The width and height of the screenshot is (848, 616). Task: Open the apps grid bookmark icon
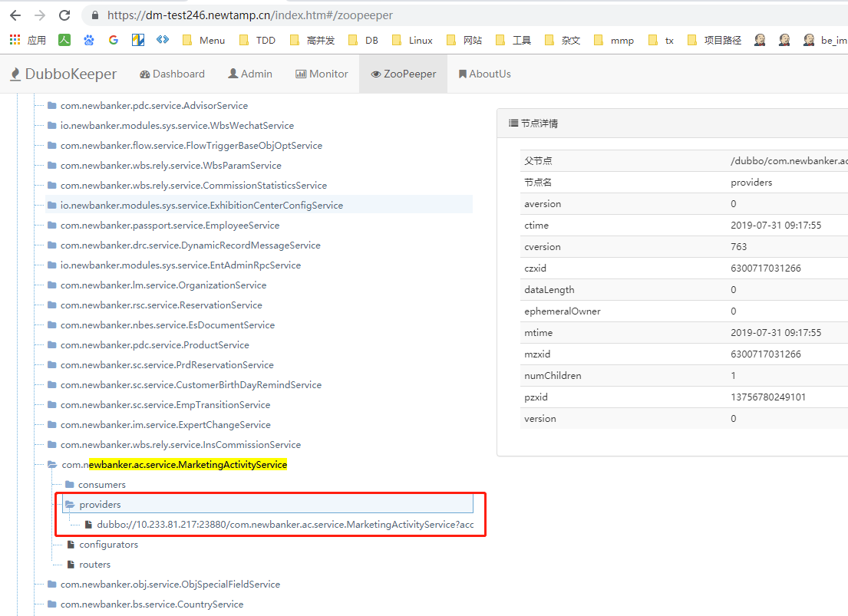pyautogui.click(x=15, y=40)
